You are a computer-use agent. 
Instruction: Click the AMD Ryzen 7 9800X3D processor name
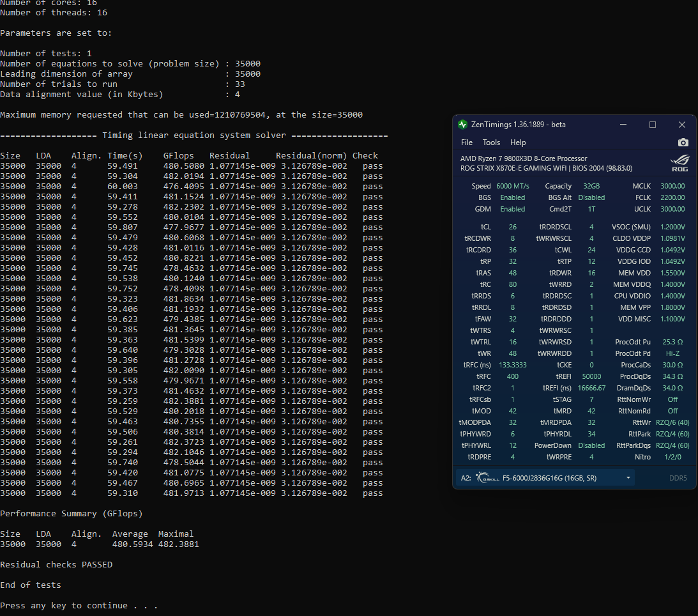pos(524,158)
